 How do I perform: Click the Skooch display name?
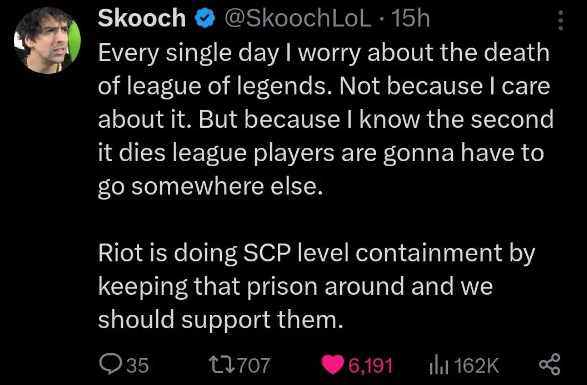coord(142,18)
